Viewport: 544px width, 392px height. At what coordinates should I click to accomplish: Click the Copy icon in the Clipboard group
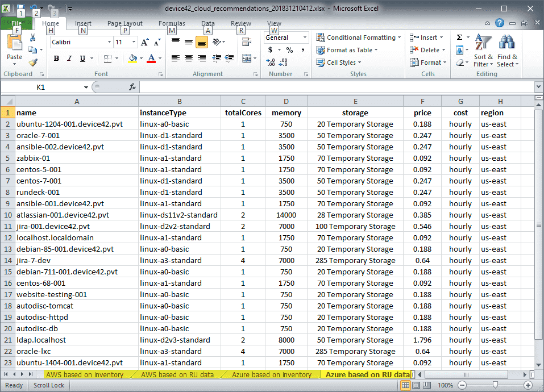pyautogui.click(x=32, y=50)
